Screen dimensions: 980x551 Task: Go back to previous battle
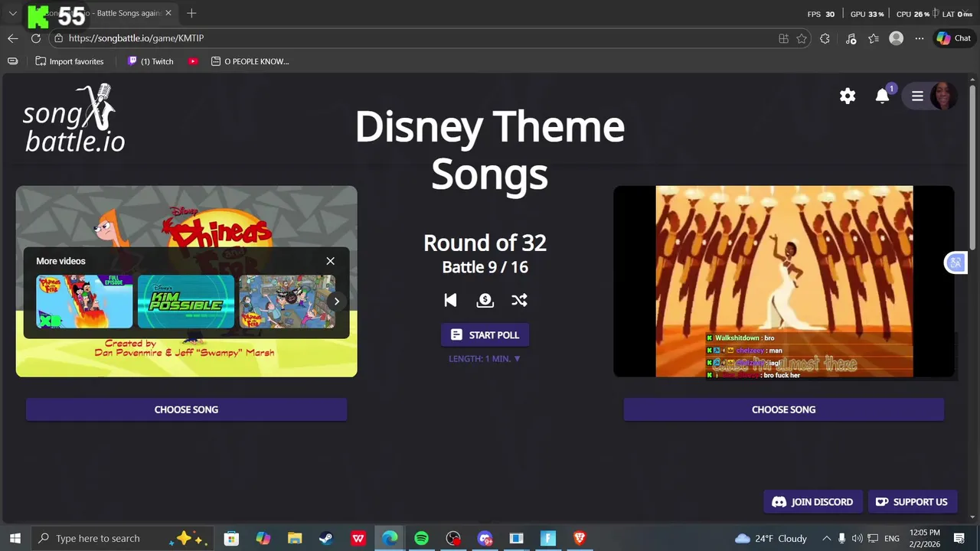pos(450,300)
